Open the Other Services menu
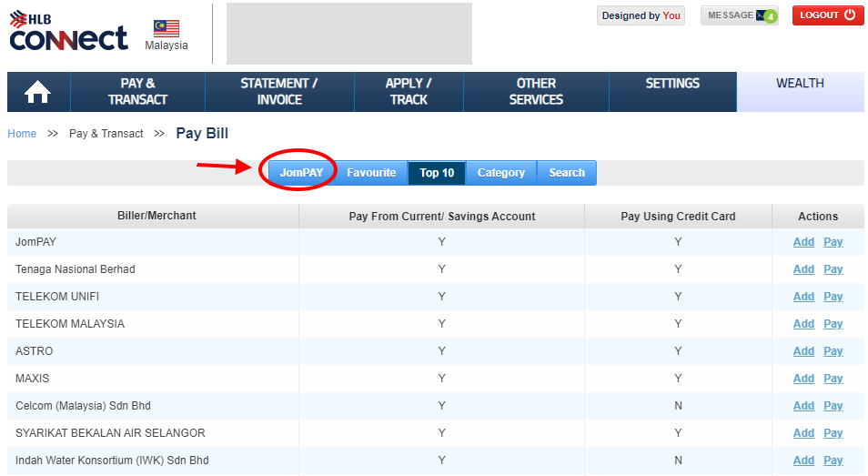The image size is (868, 476). point(536,92)
